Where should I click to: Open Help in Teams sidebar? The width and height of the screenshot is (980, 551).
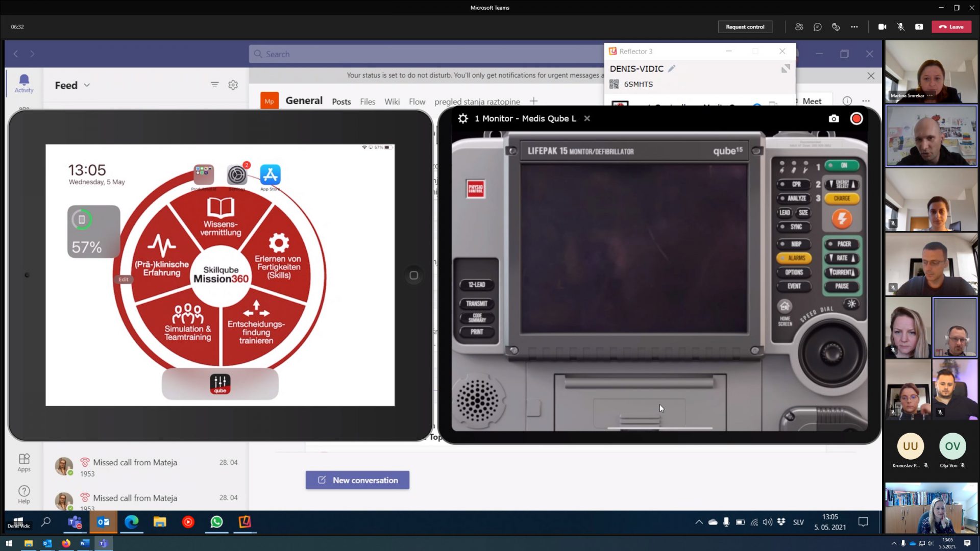(x=24, y=494)
